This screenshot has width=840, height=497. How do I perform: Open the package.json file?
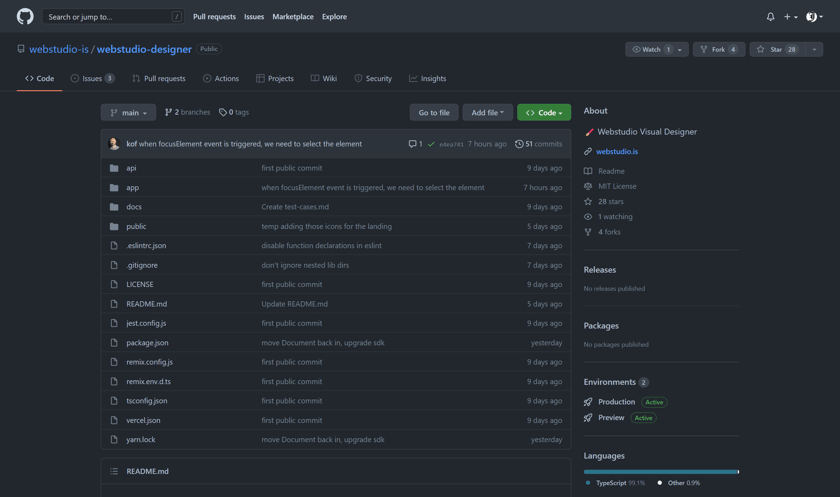point(147,343)
